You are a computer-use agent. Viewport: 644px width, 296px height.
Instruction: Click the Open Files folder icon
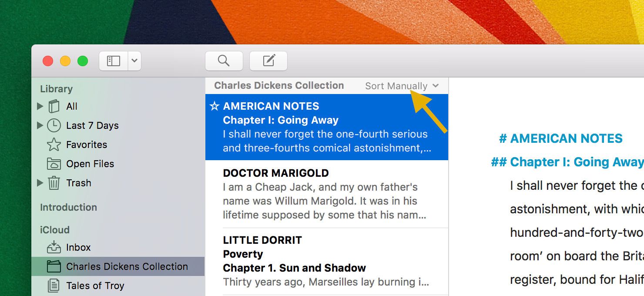tap(54, 164)
